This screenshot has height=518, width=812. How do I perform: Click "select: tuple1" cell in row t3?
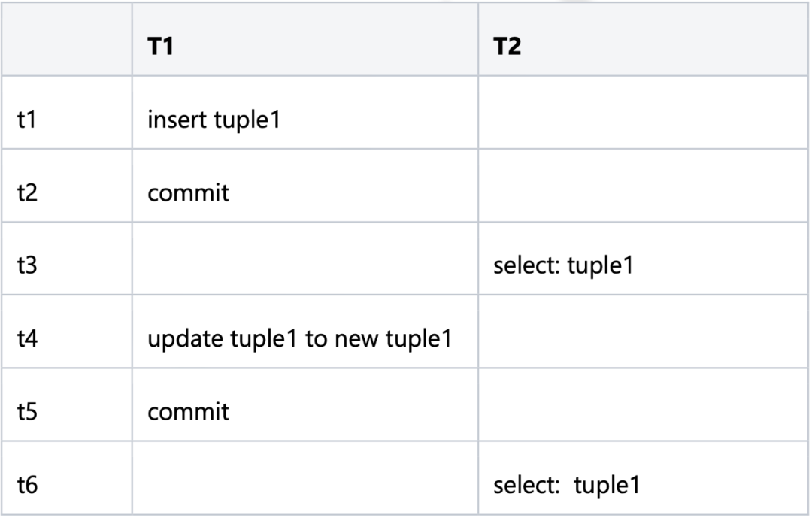click(x=561, y=265)
